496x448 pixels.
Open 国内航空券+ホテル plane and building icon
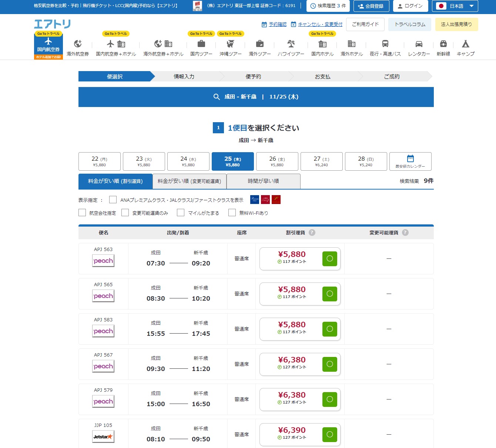(x=116, y=44)
